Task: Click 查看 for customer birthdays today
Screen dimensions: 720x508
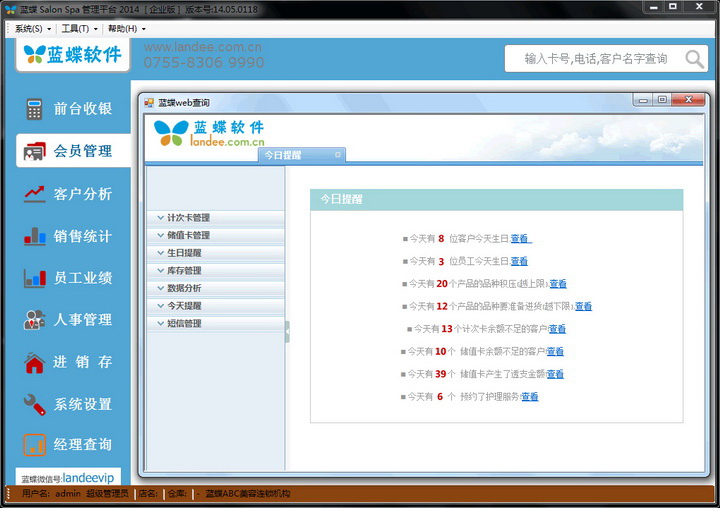Action: point(520,239)
